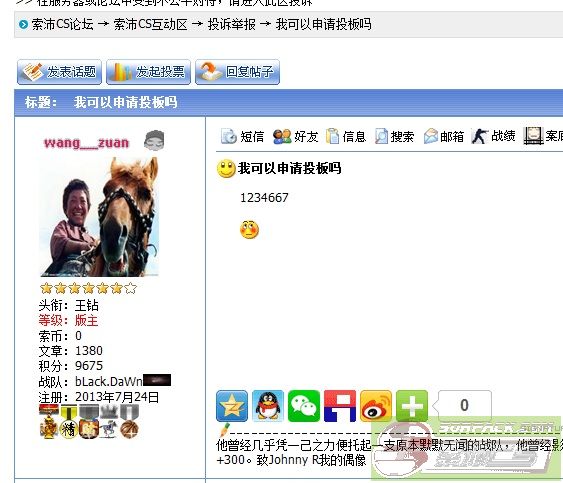
Task: Open more share options plus icon
Action: click(412, 406)
